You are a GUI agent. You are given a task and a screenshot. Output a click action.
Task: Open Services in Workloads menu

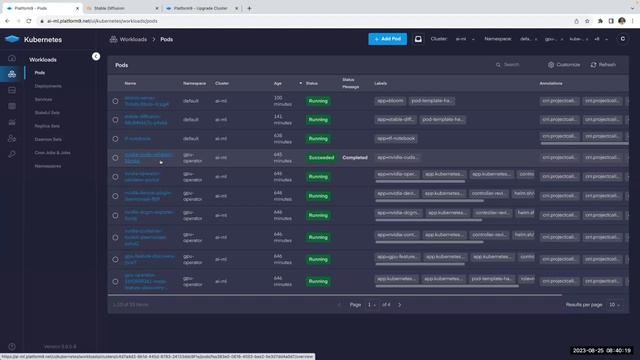43,99
